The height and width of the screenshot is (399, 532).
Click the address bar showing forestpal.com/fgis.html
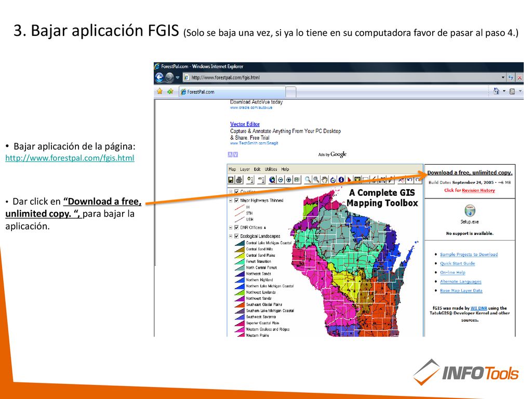[344, 77]
